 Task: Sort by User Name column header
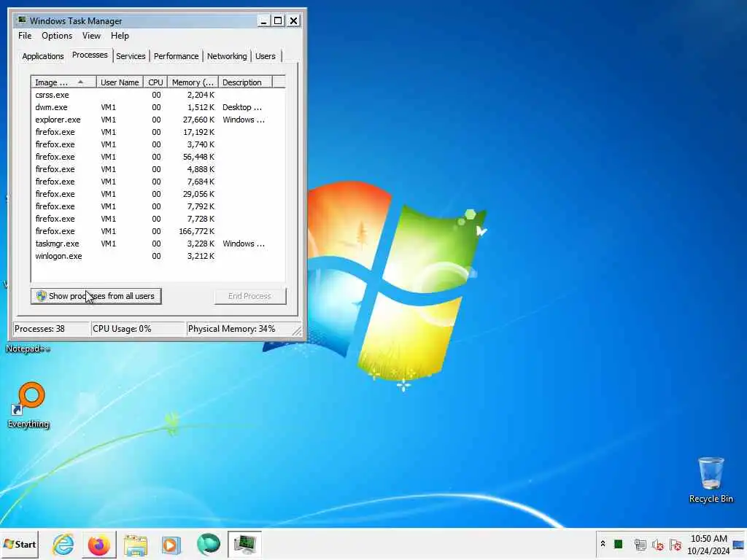point(120,82)
